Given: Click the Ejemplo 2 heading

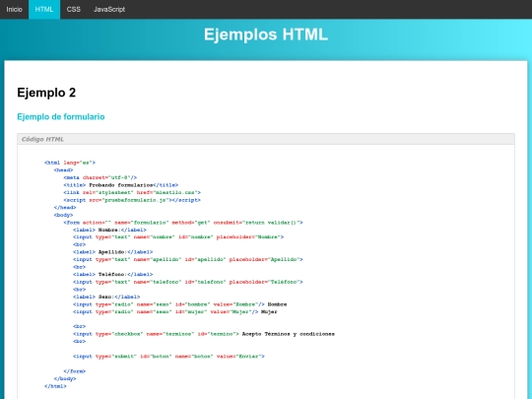Looking at the screenshot, I should click(46, 93).
